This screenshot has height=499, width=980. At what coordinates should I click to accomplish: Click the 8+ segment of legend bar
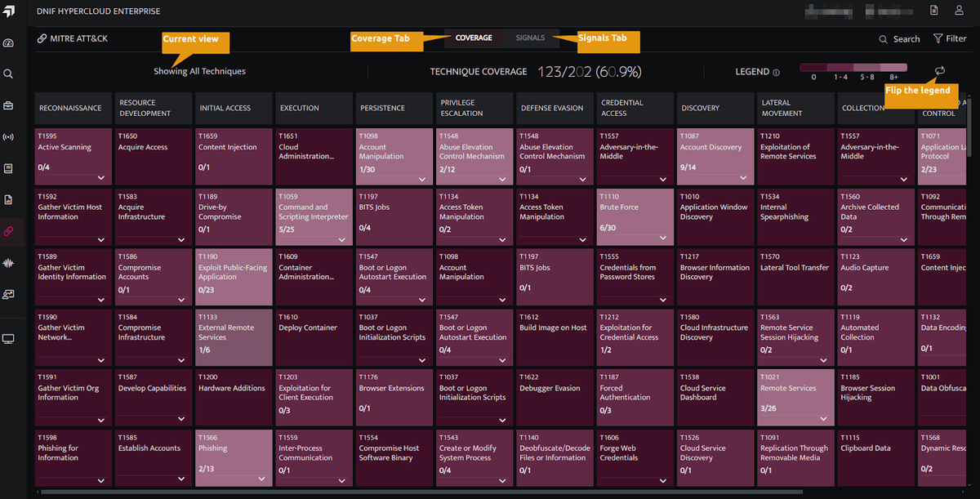[x=894, y=67]
